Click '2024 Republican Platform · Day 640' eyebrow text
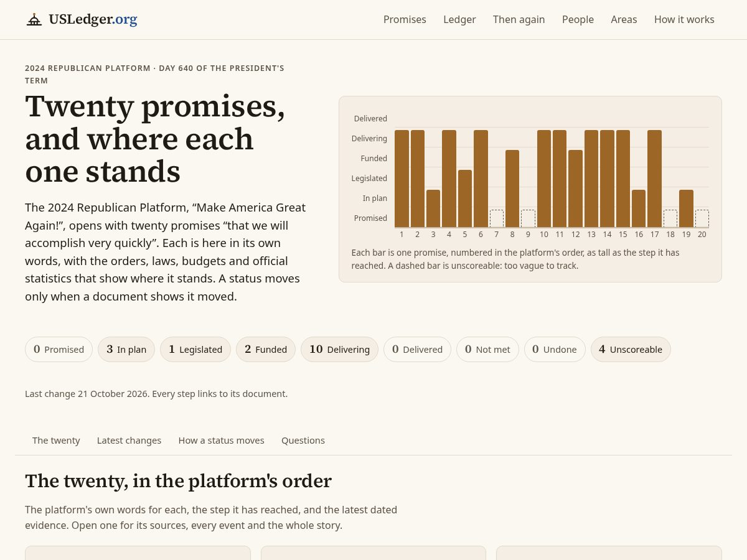This screenshot has width=747, height=560. coord(154,74)
